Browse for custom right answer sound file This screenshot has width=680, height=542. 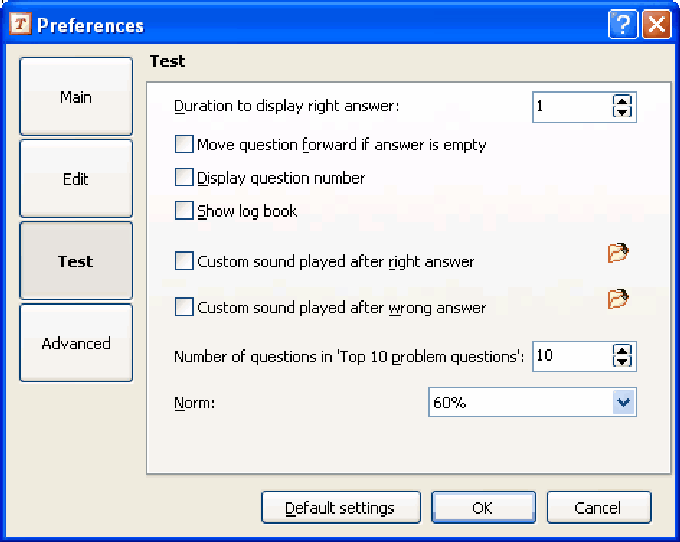point(618,254)
